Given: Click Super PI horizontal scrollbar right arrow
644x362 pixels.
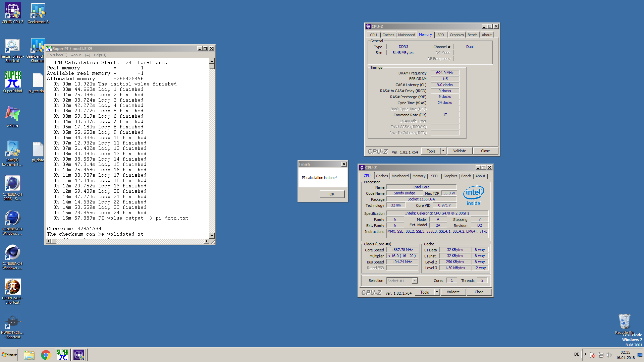Looking at the screenshot, I should 206,241.
